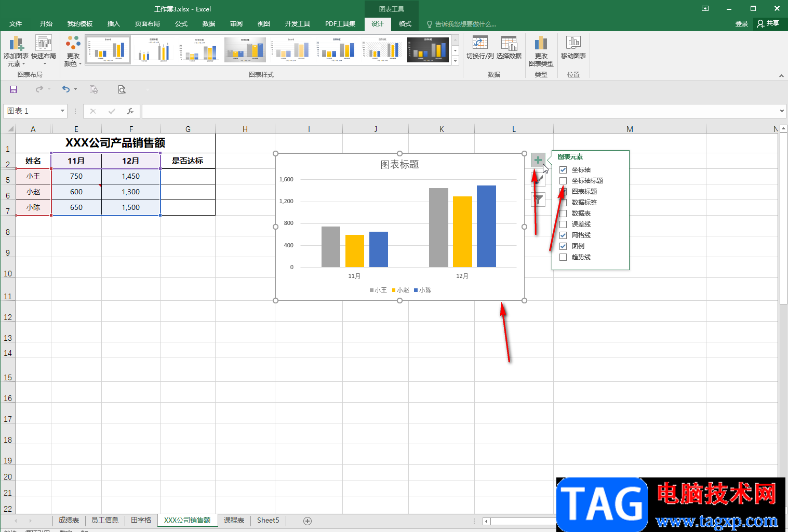Open the Select Data dialog
Image resolution: width=788 pixels, height=532 pixels.
(x=509, y=47)
